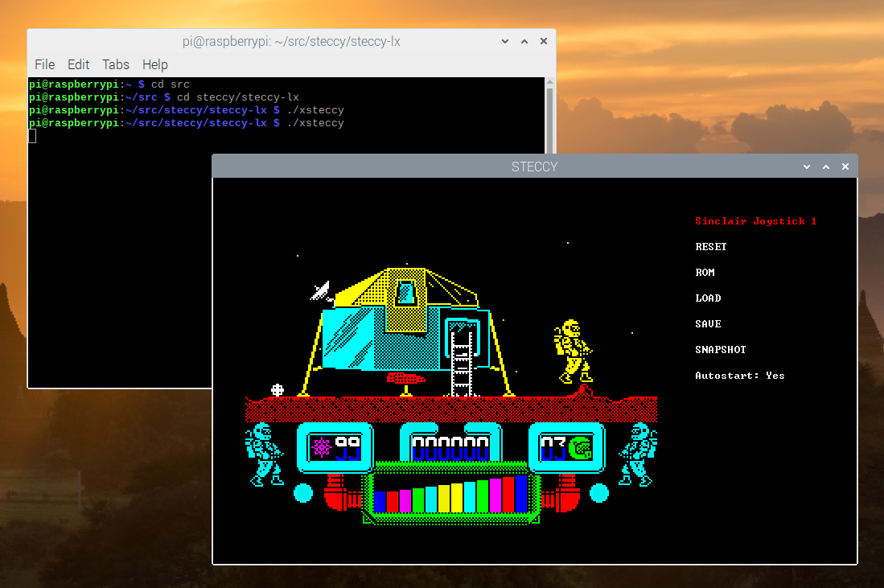884x588 pixels.
Task: Click the six-digit score display
Action: tap(450, 447)
